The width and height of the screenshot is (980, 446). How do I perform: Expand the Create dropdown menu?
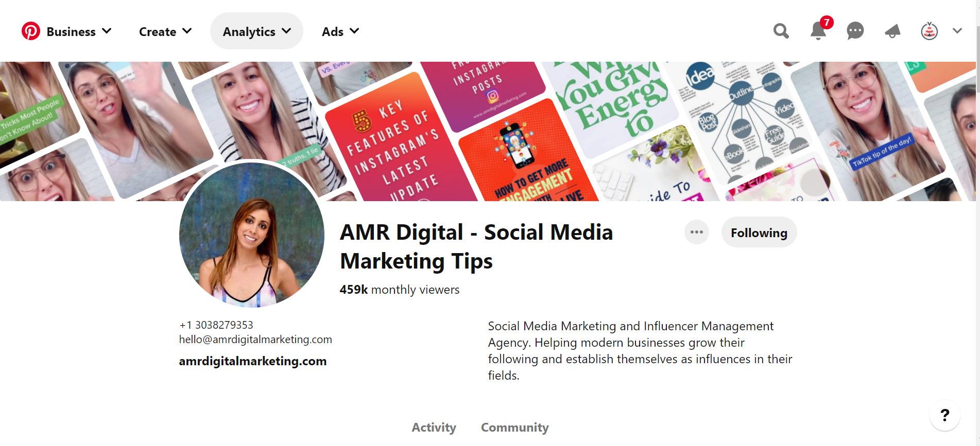tap(165, 32)
